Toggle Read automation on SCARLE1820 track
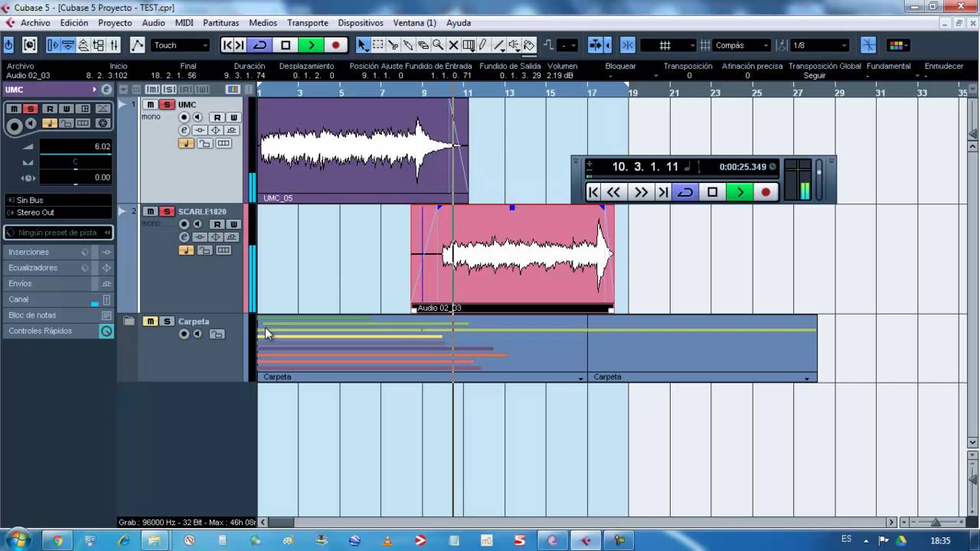 pyautogui.click(x=217, y=224)
